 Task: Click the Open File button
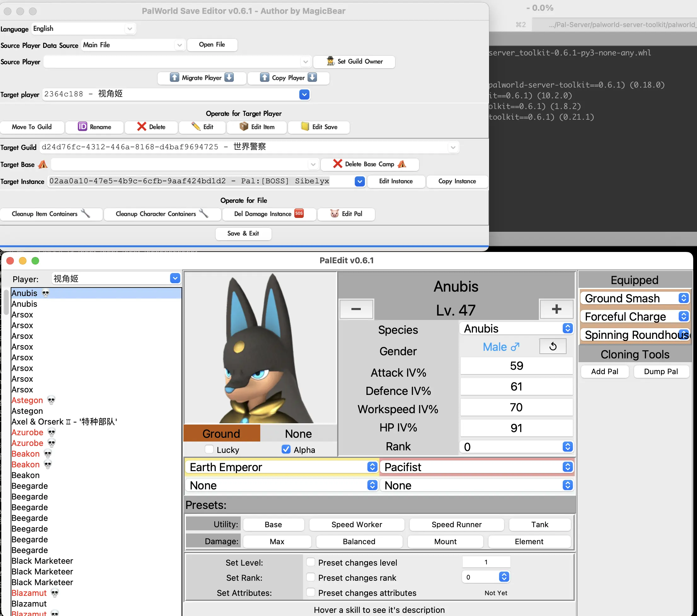212,45
